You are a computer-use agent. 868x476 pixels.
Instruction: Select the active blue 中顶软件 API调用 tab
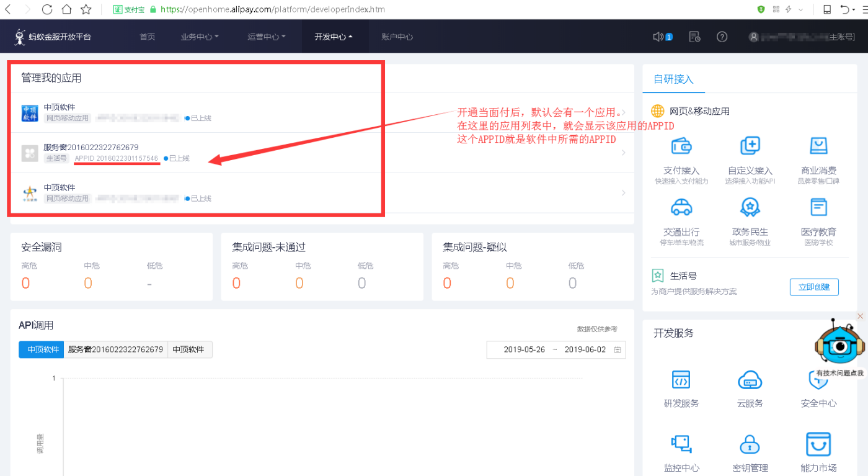click(x=42, y=349)
